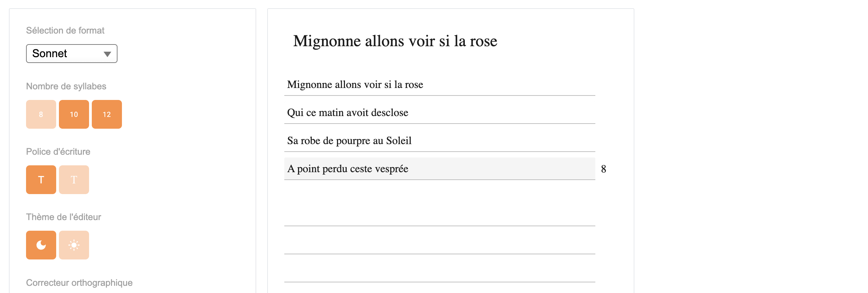Set syllable count to 8
This screenshot has width=868, height=293.
(41, 114)
